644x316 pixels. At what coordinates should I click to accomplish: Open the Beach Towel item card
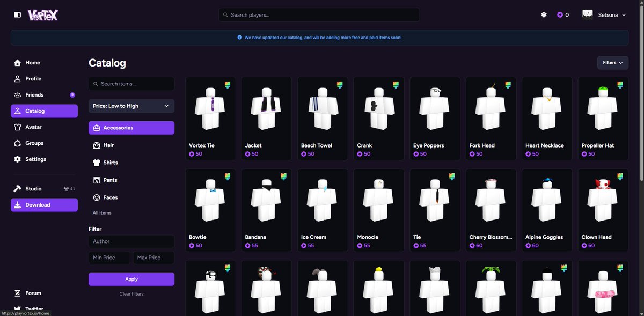[323, 119]
